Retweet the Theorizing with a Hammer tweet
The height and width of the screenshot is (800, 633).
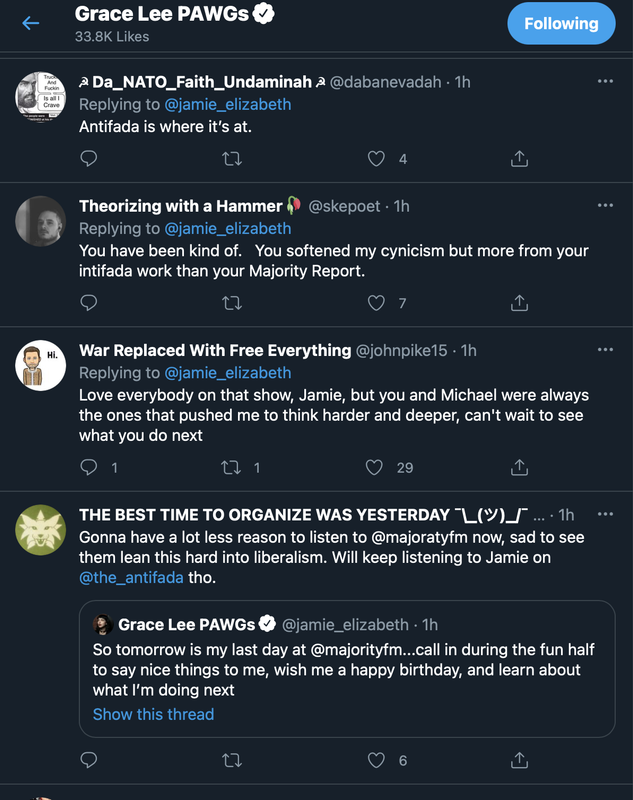click(232, 302)
